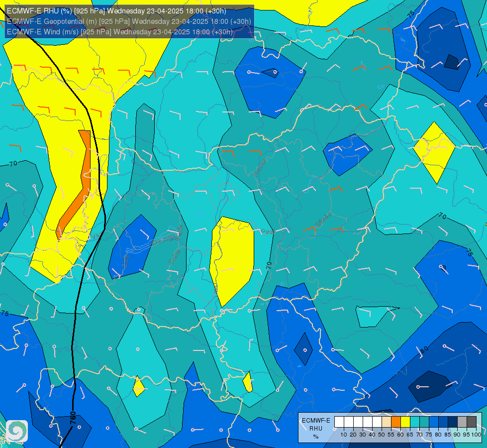Click the '80' humidity contour label
The height and width of the screenshot is (448, 487).
424,350
